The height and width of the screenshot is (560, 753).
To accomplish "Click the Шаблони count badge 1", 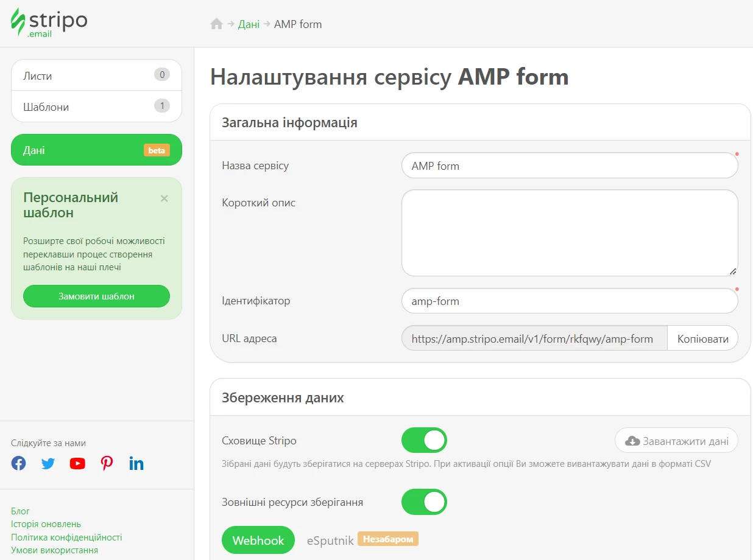I will tap(161, 106).
